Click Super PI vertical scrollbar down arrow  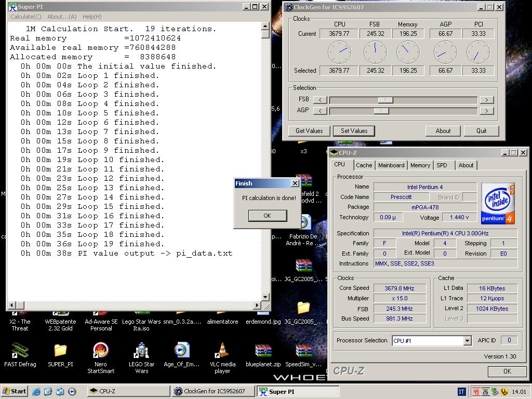(265, 297)
